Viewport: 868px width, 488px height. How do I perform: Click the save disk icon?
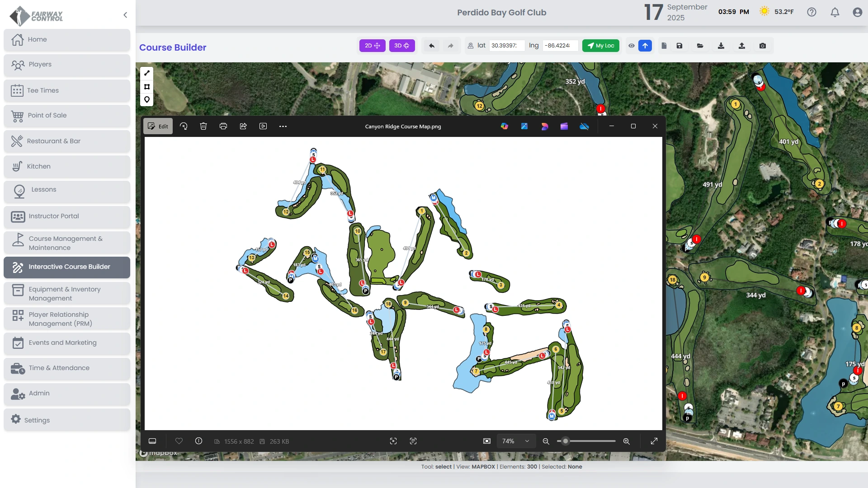click(x=679, y=46)
